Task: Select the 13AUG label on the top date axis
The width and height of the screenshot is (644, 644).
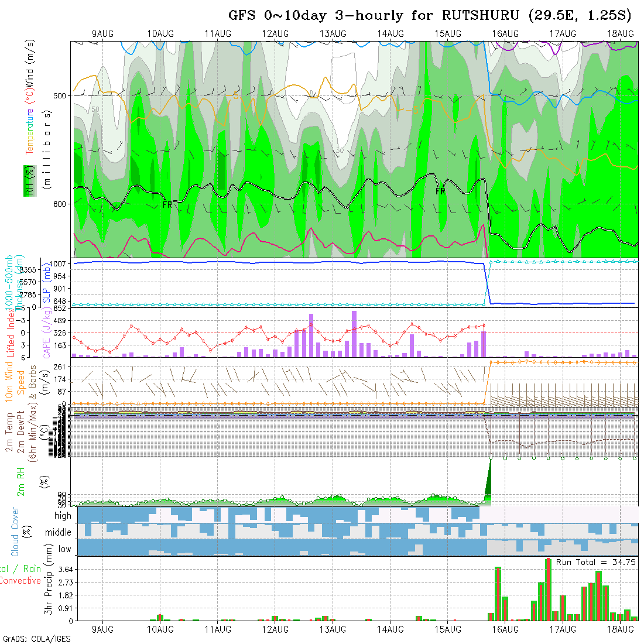Action: [x=333, y=34]
